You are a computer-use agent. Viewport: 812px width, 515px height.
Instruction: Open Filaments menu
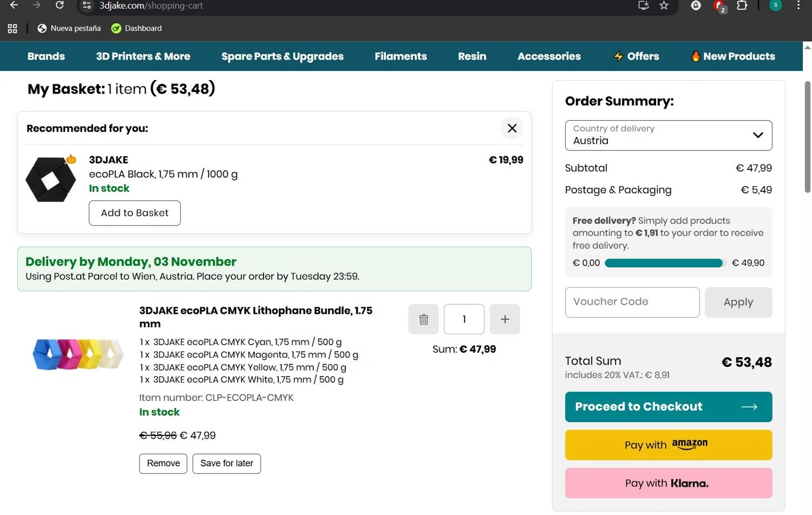pyautogui.click(x=401, y=56)
